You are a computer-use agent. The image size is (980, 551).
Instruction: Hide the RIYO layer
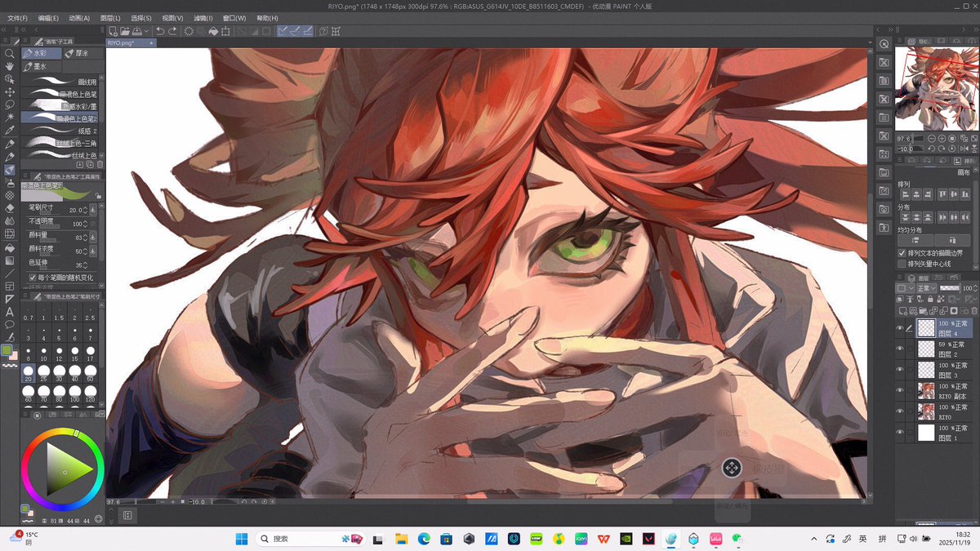click(x=900, y=411)
